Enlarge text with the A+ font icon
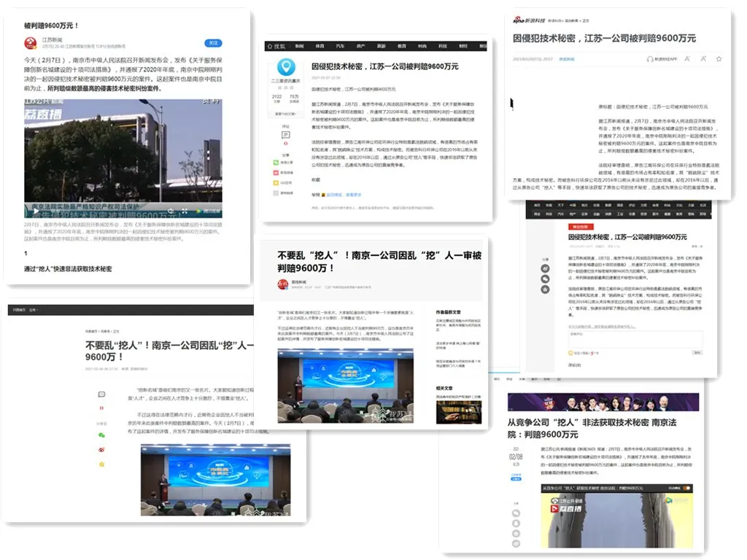 pos(703,58)
